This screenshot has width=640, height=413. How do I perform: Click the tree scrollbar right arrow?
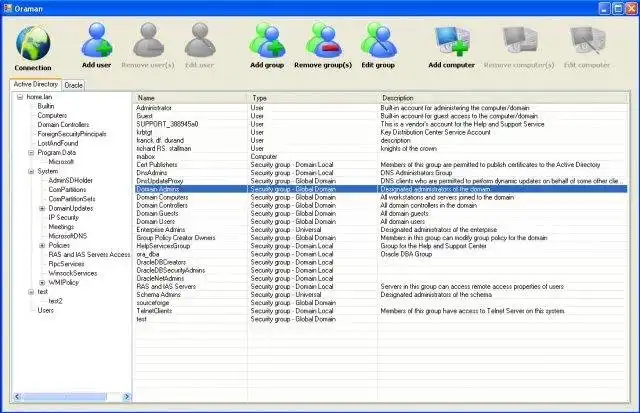coord(127,397)
